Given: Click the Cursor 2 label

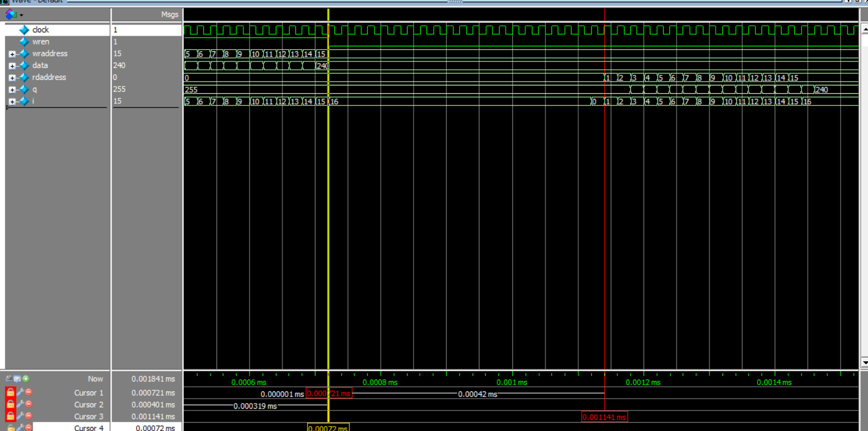Looking at the screenshot, I should pos(89,404).
